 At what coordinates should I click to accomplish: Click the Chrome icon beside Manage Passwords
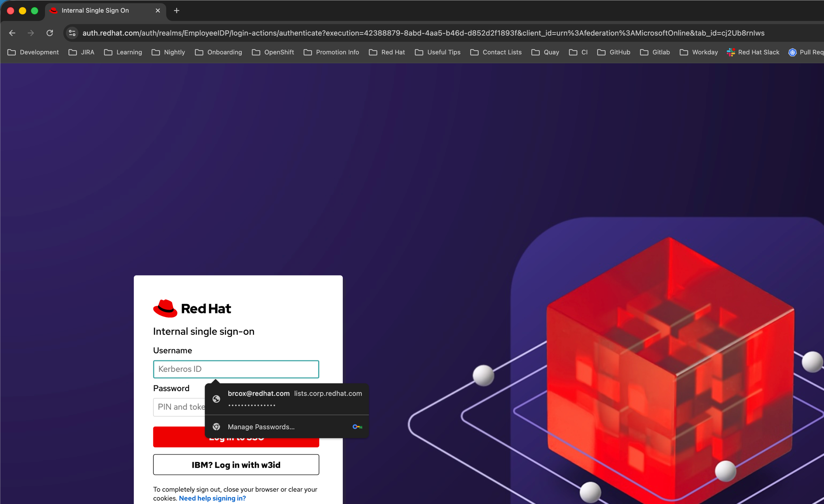[x=216, y=427]
